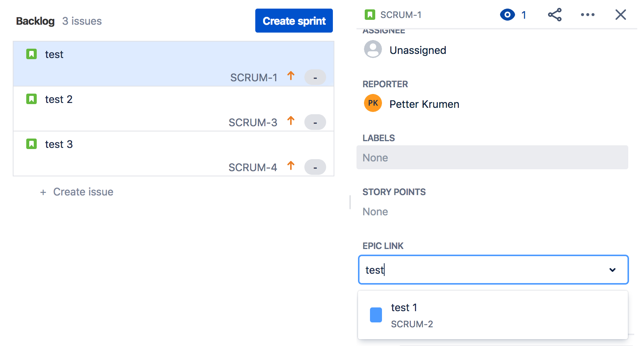
Task: Click the Unassigned assignee avatar
Action: (373, 49)
